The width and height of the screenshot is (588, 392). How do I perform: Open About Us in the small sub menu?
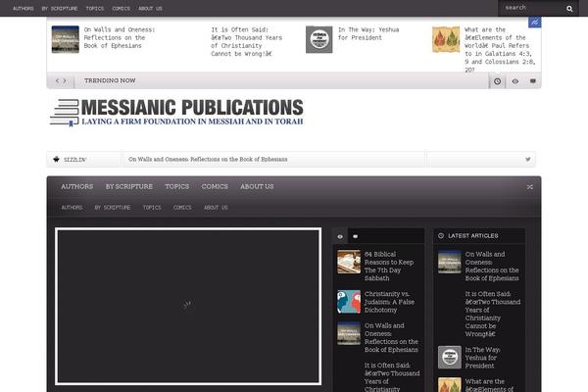click(216, 208)
